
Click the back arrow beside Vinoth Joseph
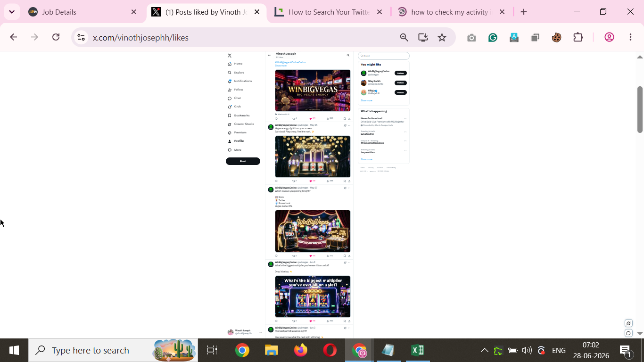[270, 55]
